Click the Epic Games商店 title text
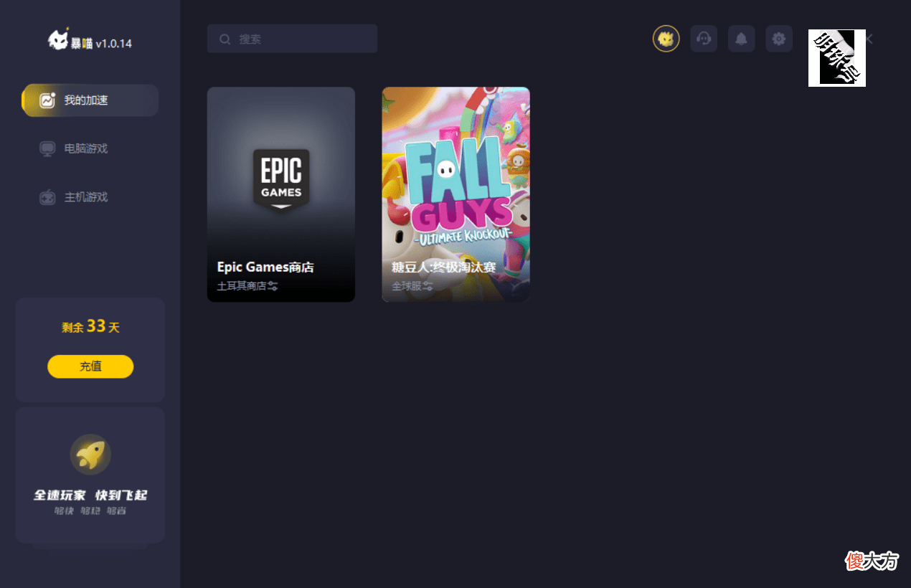This screenshot has width=911, height=588. (265, 267)
